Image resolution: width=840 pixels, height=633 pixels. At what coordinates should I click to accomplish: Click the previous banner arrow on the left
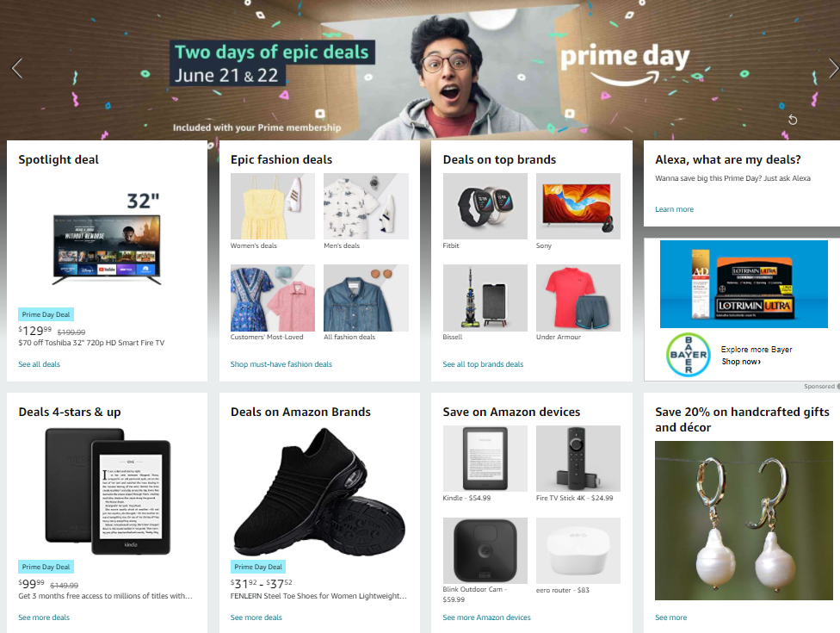[x=17, y=68]
